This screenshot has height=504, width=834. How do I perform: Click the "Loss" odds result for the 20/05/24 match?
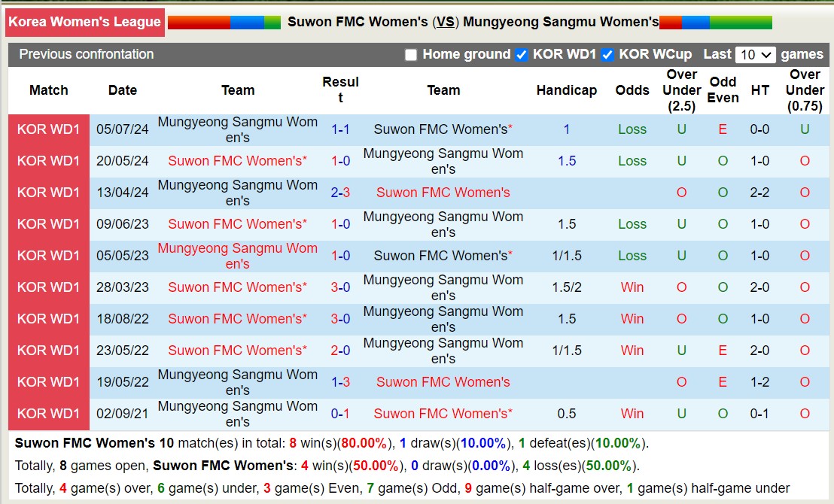coord(632,161)
